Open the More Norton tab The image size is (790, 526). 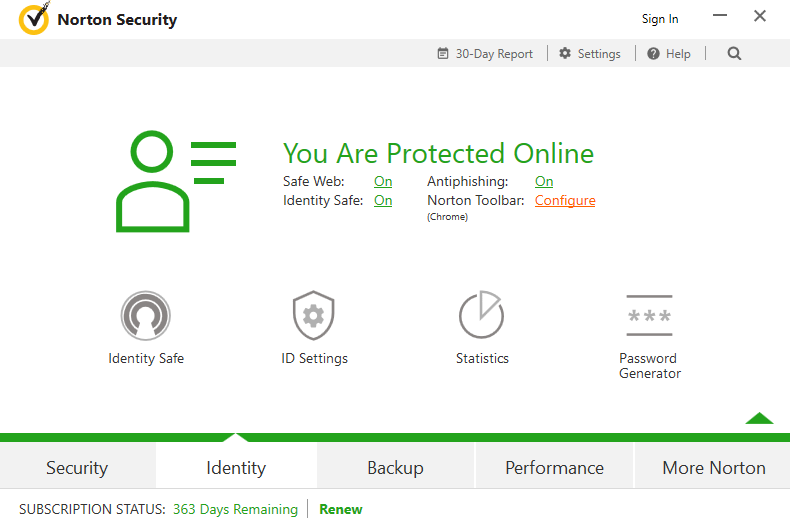(x=713, y=468)
